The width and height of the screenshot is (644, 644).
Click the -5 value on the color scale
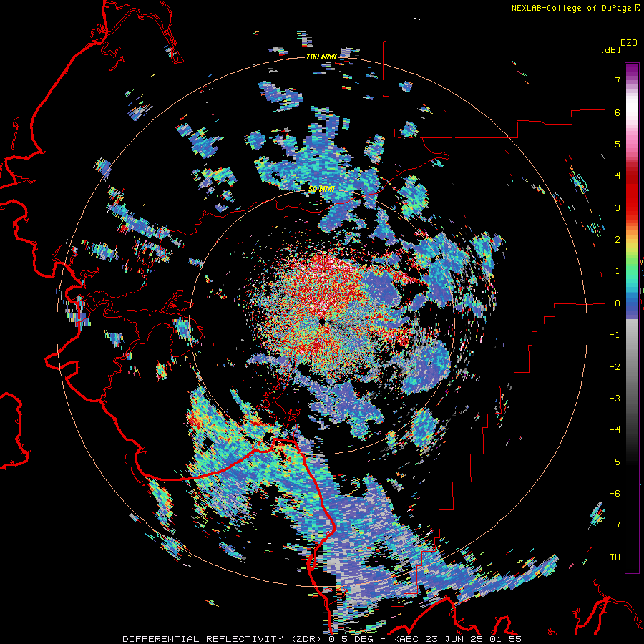click(x=615, y=462)
